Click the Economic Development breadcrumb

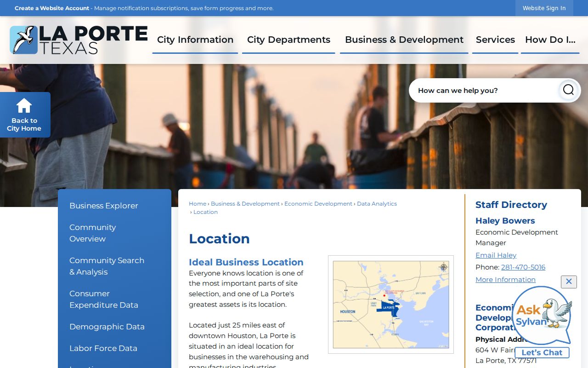point(318,204)
